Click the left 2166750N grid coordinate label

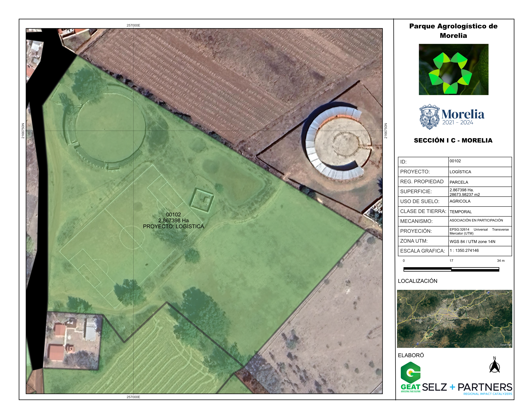[23, 131]
